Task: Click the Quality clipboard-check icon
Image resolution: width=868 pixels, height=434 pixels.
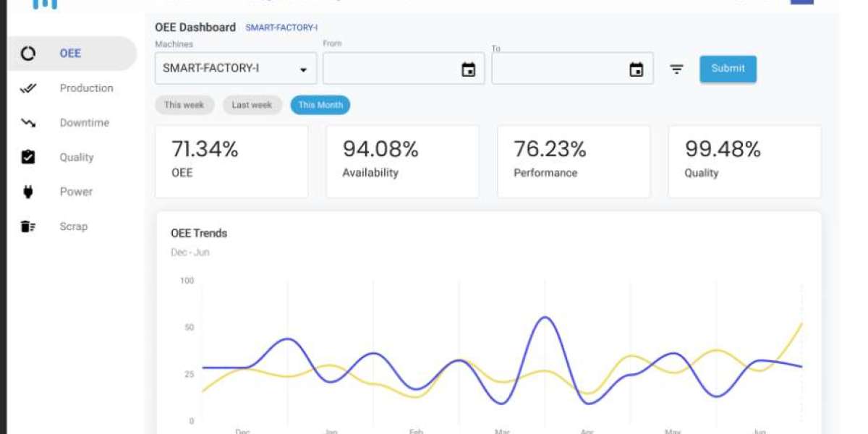Action: click(28, 157)
